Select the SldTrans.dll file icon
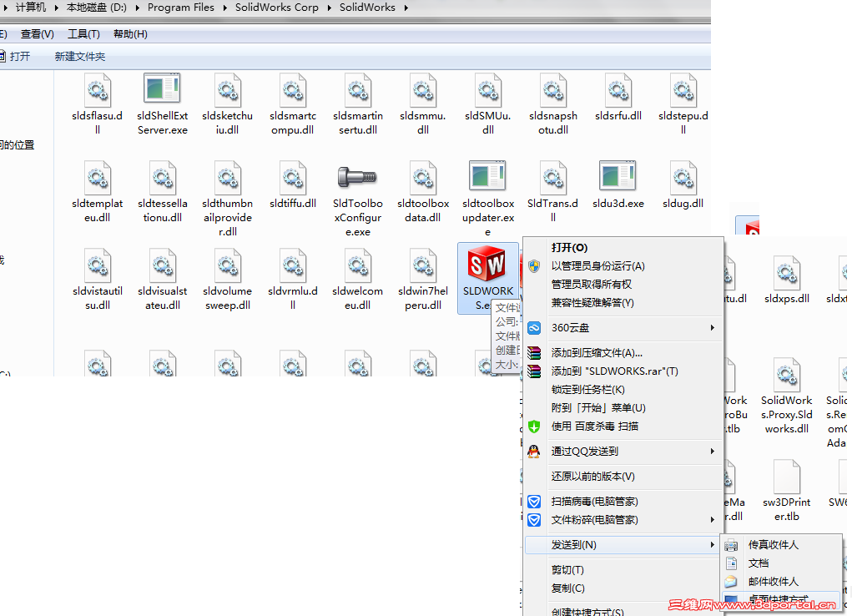Viewport: 852px width, 616px height. (x=553, y=178)
